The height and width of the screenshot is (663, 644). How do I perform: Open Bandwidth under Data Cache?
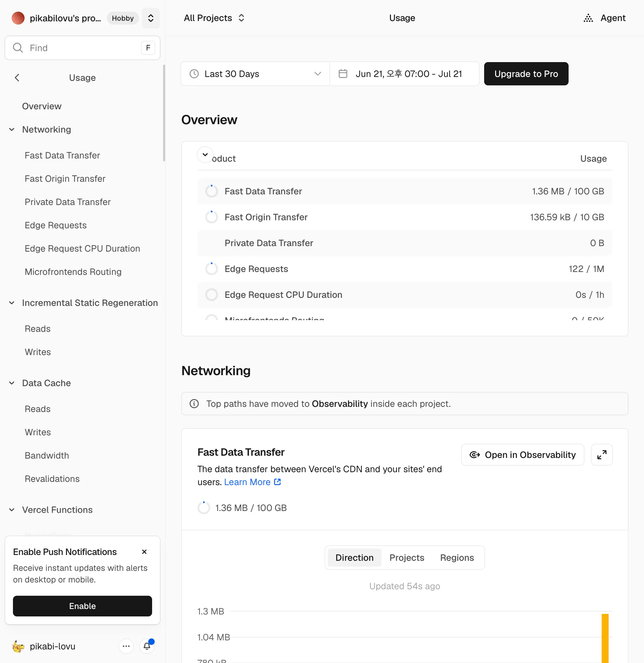(x=47, y=456)
